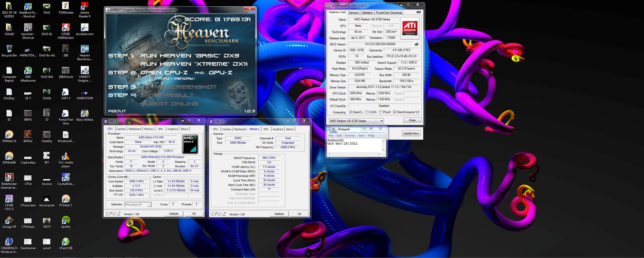Toggle the OpenCL checkbox in GPU-Z

[x=351, y=112]
